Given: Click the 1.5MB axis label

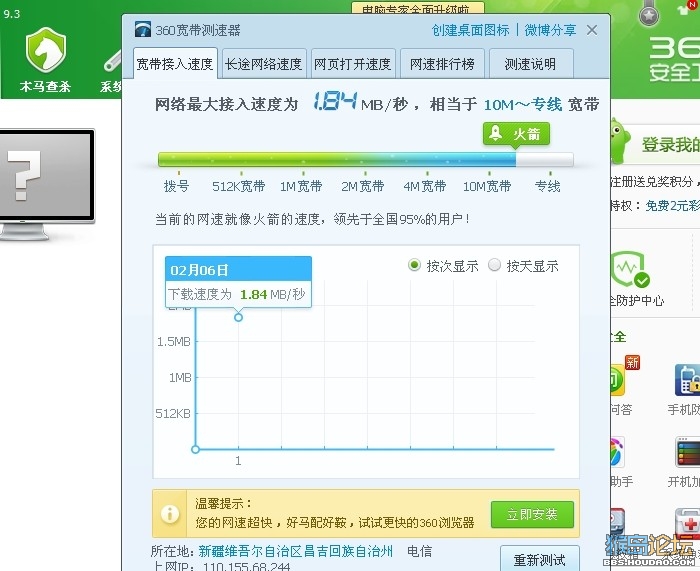Looking at the screenshot, I should tap(174, 342).
